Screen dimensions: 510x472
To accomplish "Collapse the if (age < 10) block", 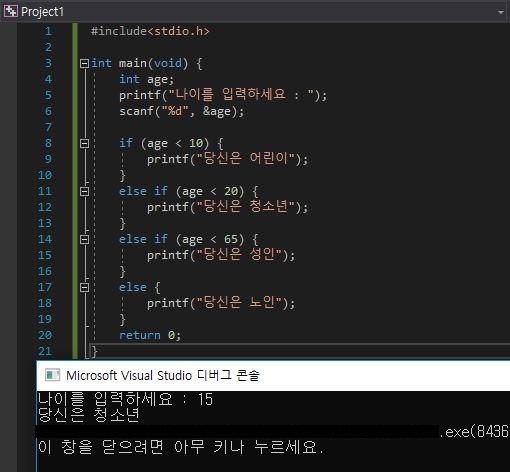I will [85, 143].
